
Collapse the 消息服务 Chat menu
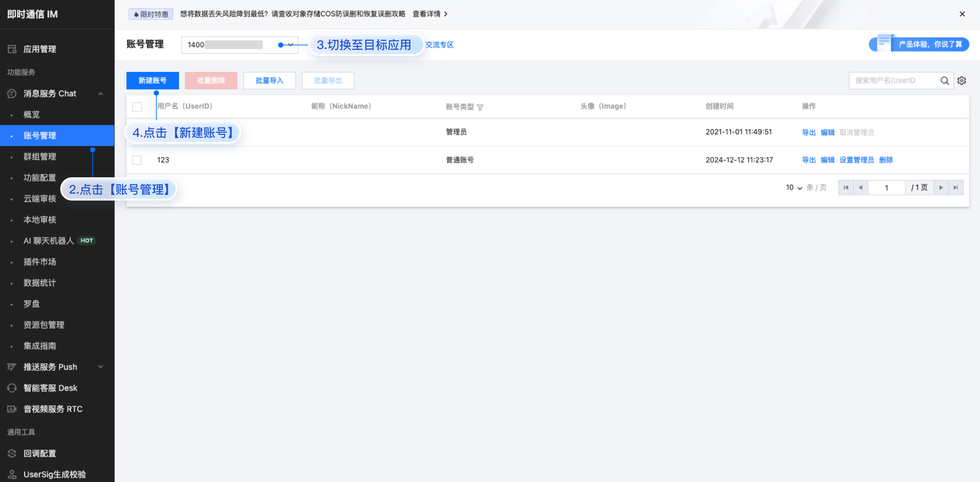click(100, 94)
